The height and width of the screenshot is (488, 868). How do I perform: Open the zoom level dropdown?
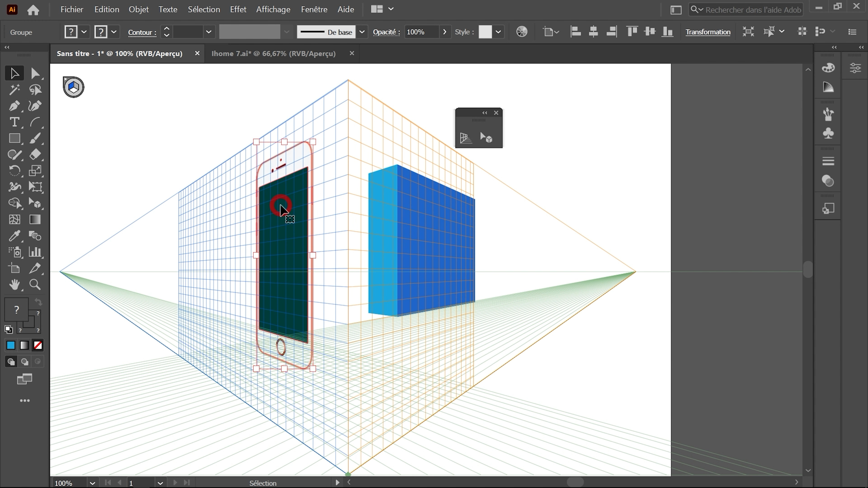(x=92, y=483)
